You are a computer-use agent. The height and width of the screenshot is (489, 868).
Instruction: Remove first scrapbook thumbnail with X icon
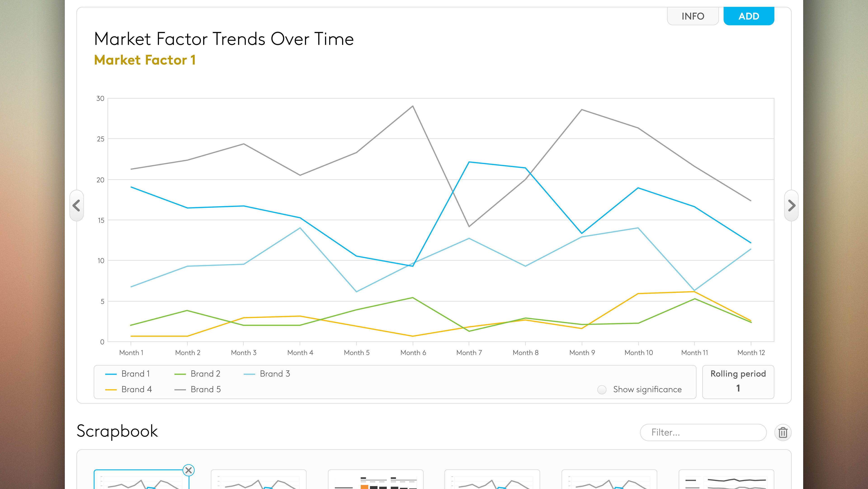(x=189, y=470)
